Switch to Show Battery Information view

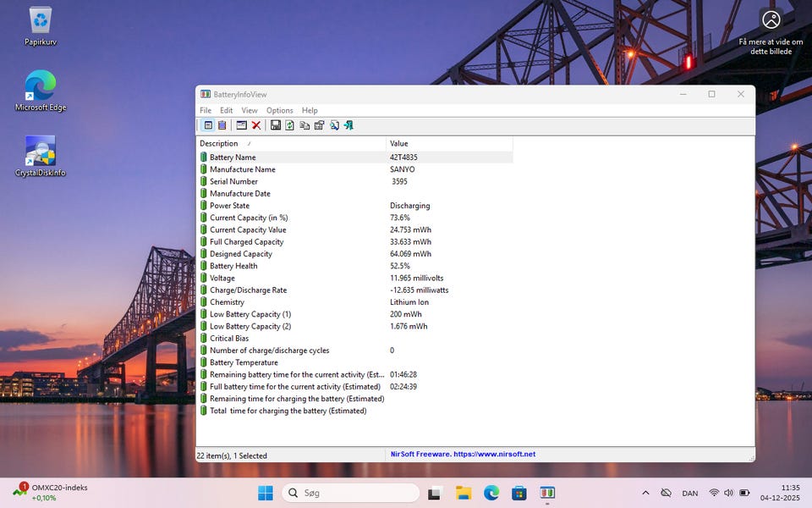(x=208, y=125)
